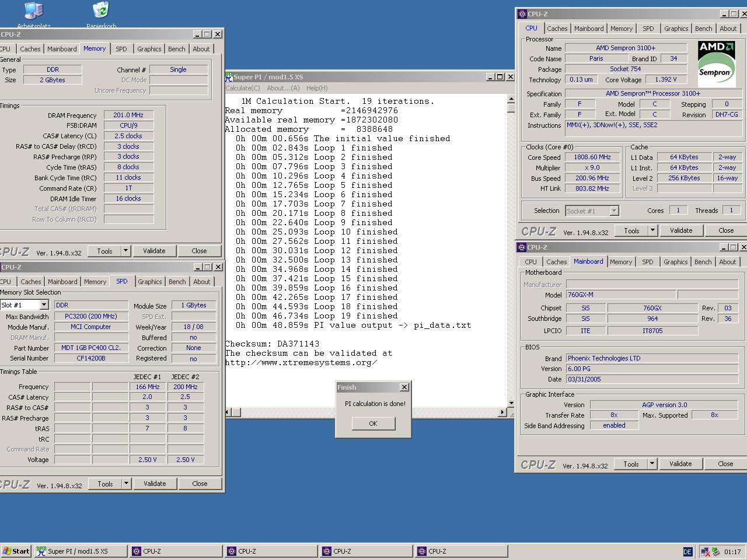
Task: Open Tools dropdown arrow in SPD window
Action: pyautogui.click(x=126, y=484)
